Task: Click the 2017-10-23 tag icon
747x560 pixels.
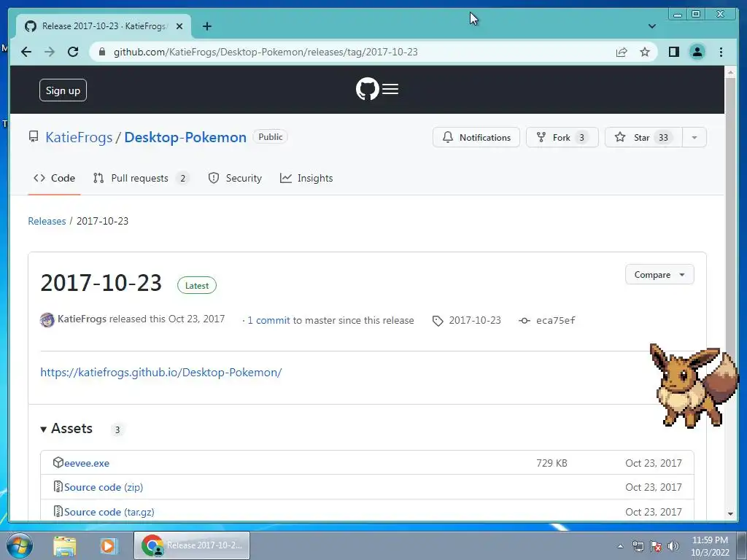Action: (438, 321)
